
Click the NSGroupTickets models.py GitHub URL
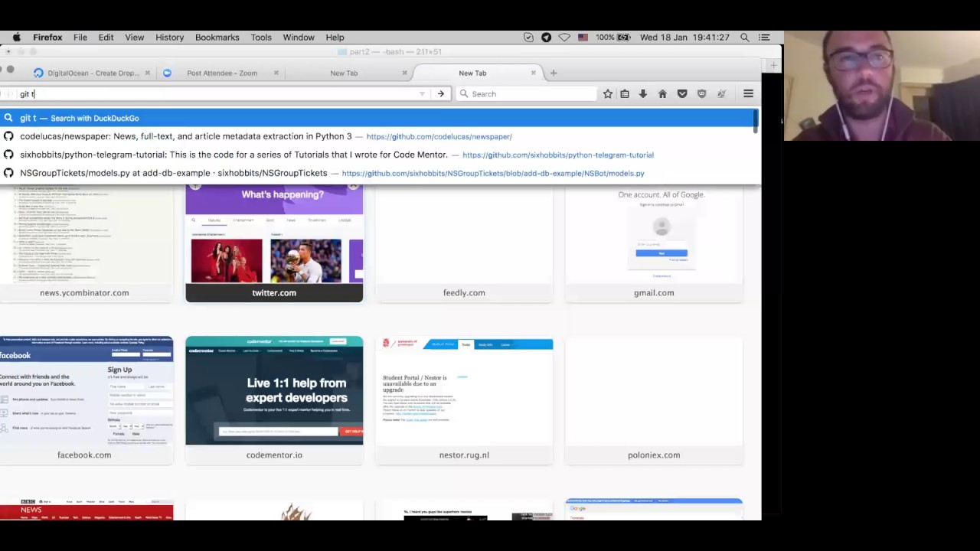493,174
